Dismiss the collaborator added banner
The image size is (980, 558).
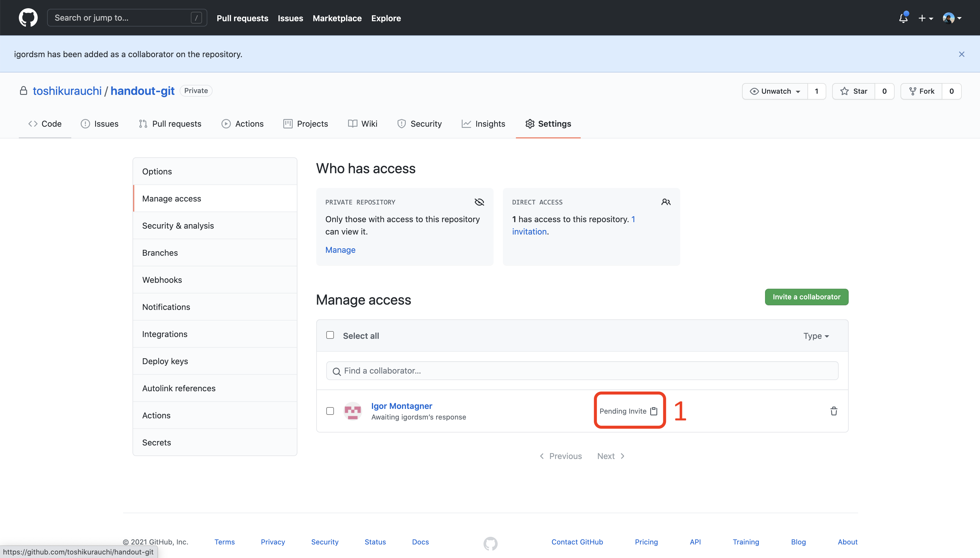962,54
